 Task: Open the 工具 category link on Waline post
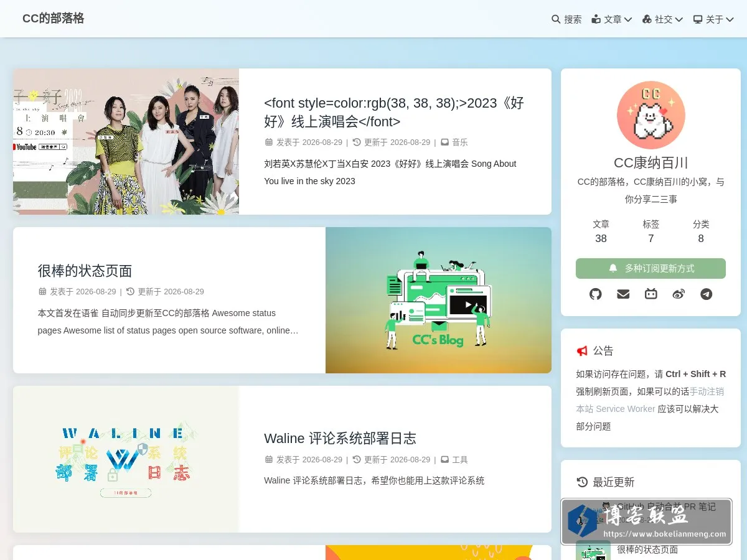pyautogui.click(x=460, y=459)
